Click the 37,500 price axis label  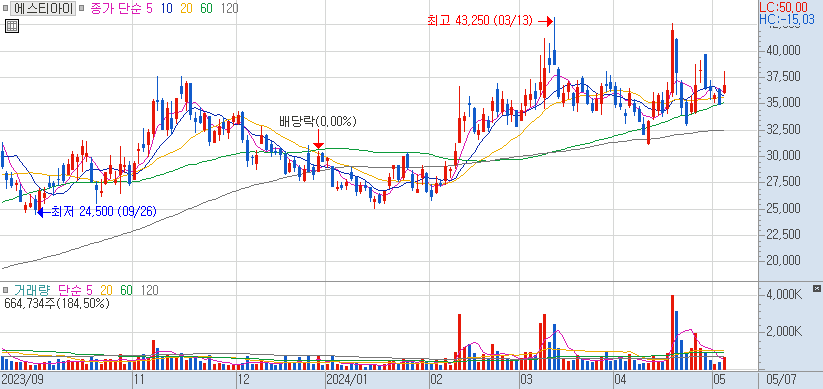pyautogui.click(x=783, y=77)
